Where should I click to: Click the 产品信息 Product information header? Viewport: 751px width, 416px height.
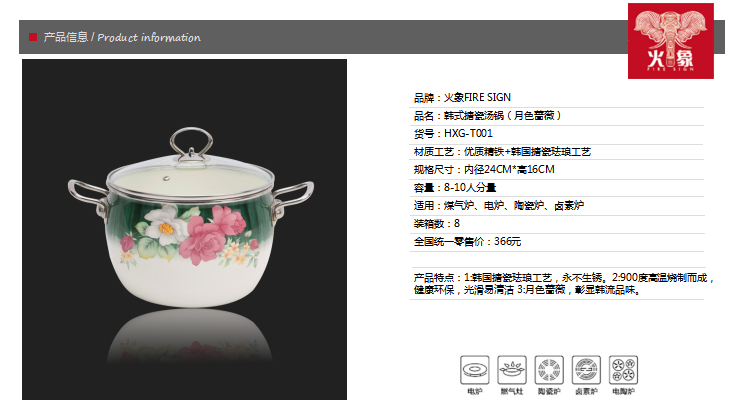(x=122, y=37)
